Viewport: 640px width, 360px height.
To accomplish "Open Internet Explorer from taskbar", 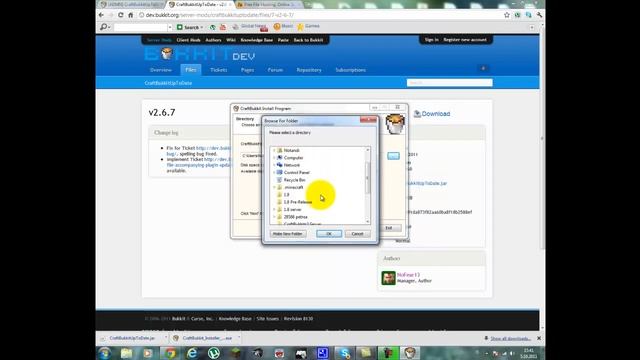I will click(x=191, y=353).
